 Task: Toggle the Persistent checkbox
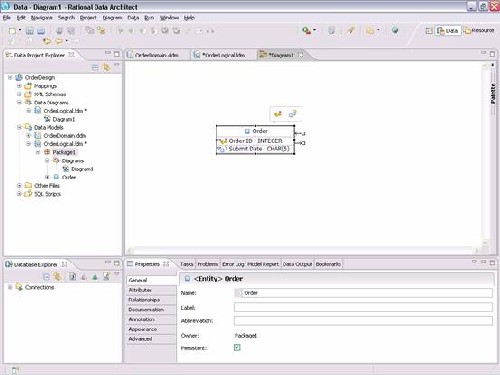click(x=237, y=348)
